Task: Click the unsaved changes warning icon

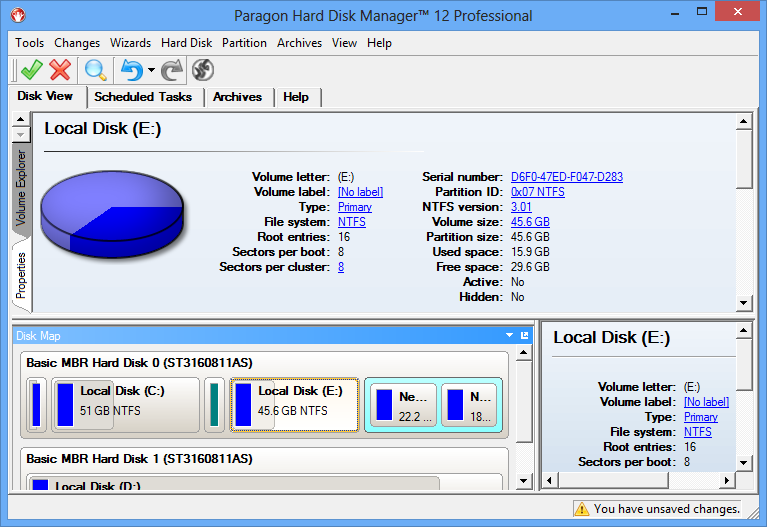Action: (581, 509)
